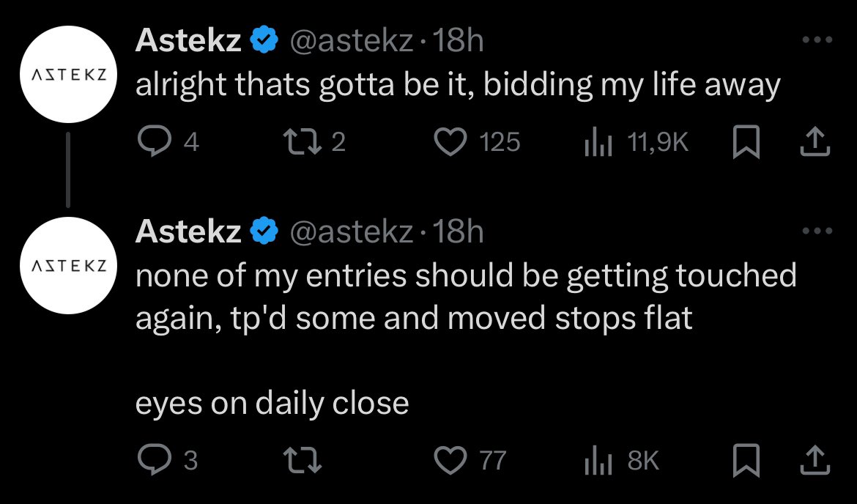Open the @astekz handle on second tweet
Image resolution: width=857 pixels, height=504 pixels.
[x=351, y=231]
